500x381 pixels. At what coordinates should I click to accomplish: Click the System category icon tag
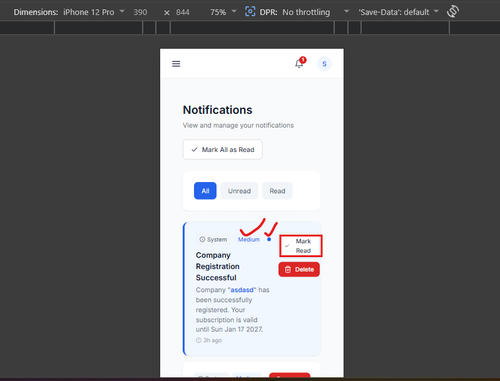213,239
